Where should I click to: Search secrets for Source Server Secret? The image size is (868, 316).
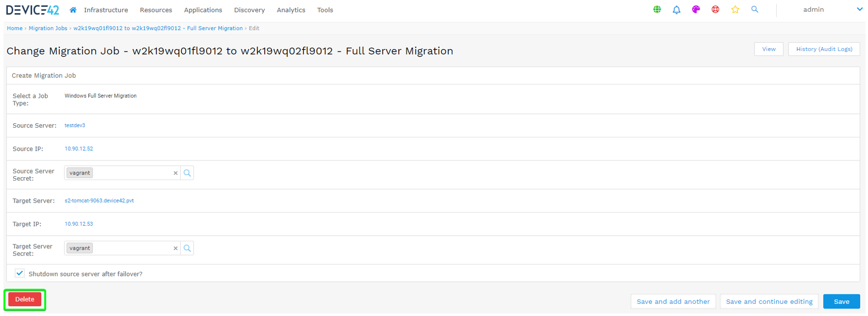click(x=187, y=173)
